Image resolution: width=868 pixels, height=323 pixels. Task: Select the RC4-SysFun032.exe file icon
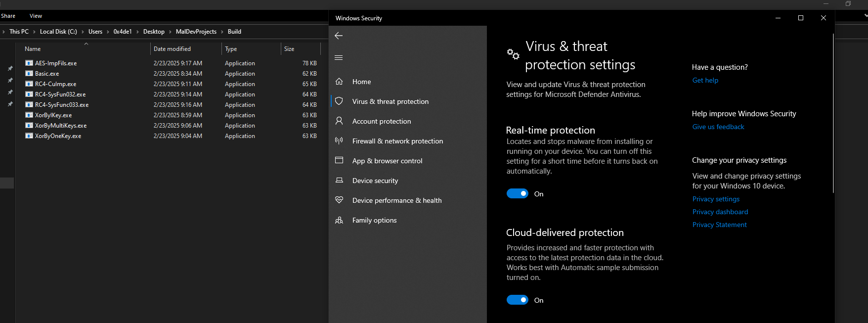tap(29, 94)
